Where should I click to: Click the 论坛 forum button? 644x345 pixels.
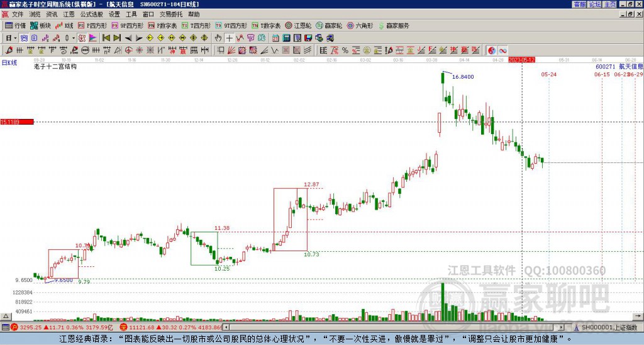[595, 4]
